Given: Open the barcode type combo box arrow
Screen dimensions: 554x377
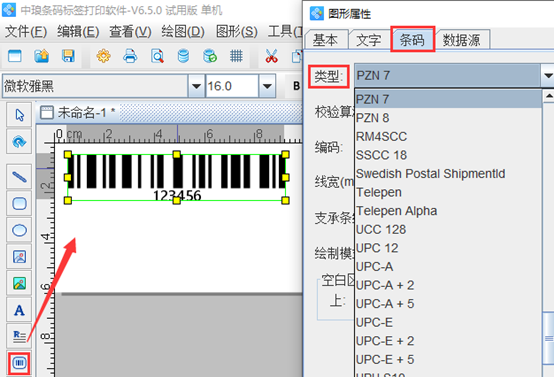Looking at the screenshot, I should tap(548, 75).
